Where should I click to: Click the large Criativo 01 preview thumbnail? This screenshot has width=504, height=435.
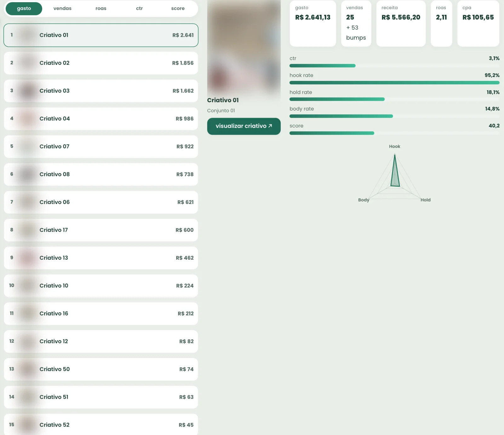(x=244, y=47)
